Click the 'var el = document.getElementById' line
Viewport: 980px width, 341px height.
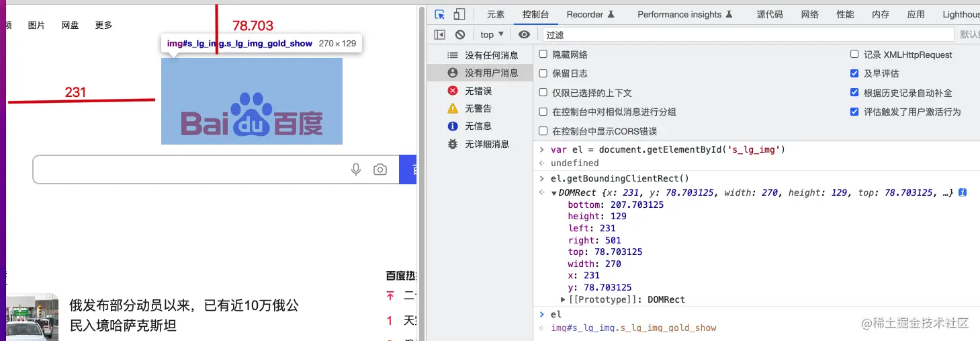pos(668,149)
